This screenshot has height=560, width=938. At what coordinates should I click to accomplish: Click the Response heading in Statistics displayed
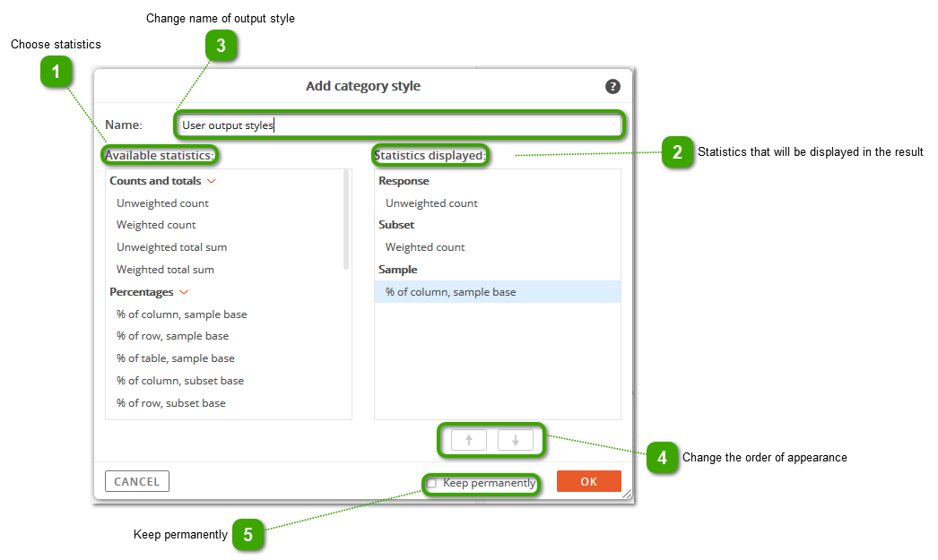click(404, 180)
